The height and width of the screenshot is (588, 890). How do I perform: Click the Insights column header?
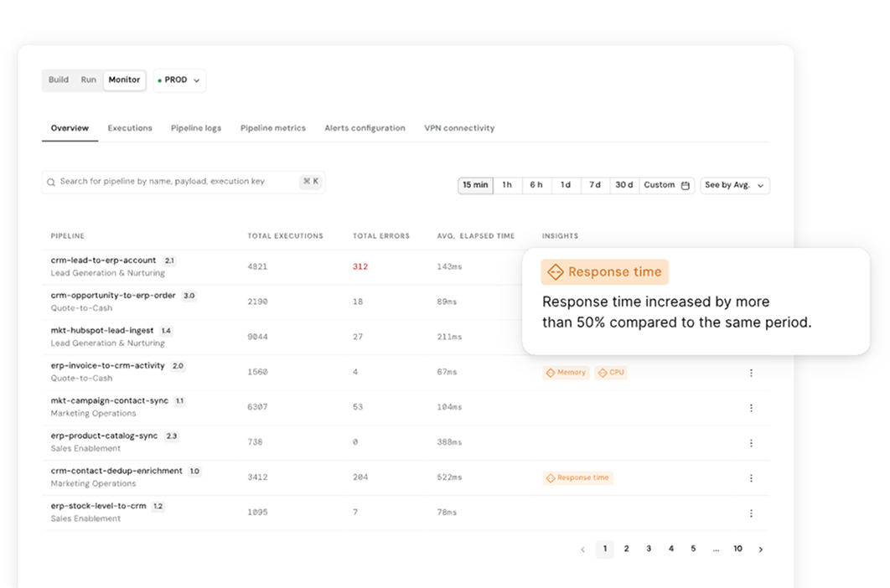click(x=560, y=236)
